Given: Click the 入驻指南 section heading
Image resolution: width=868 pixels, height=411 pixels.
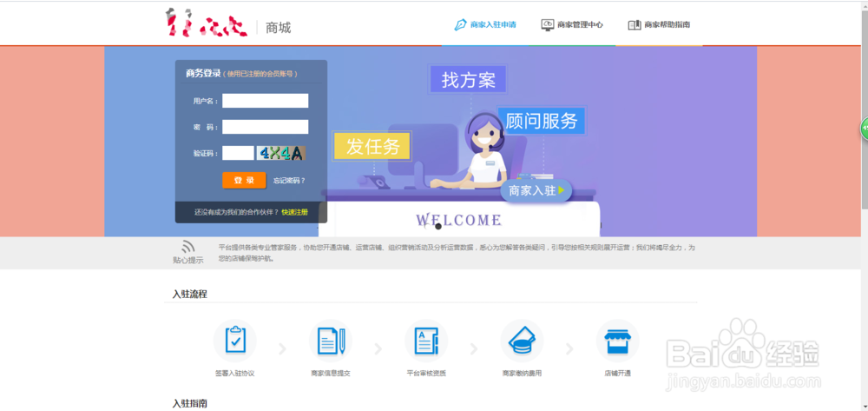Looking at the screenshot, I should coord(190,403).
